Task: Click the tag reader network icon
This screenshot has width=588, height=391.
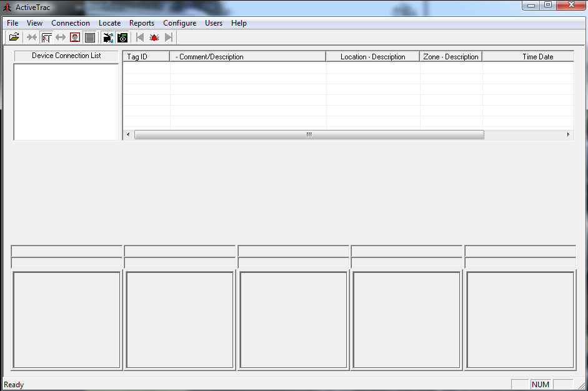Action: [x=108, y=37]
